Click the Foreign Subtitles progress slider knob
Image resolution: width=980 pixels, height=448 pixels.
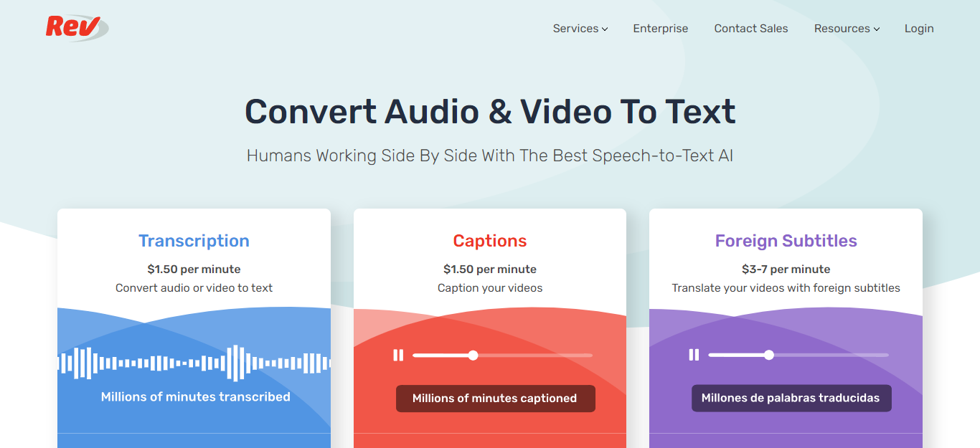click(x=769, y=355)
